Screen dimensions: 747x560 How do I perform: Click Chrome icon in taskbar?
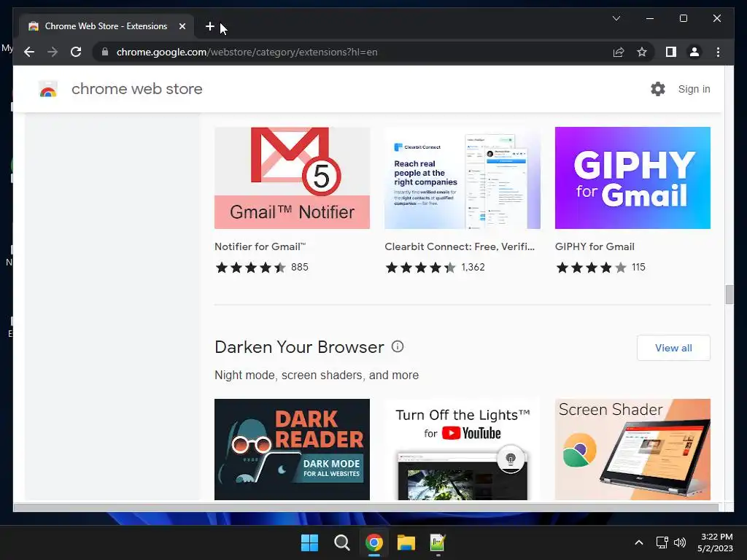pos(374,542)
